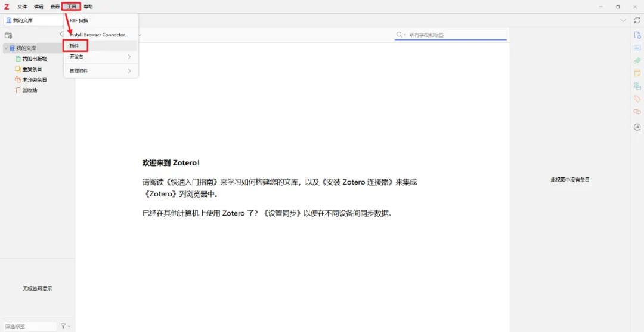Open the 设置同步 link
Screen dimensions: 644x332
point(283,214)
